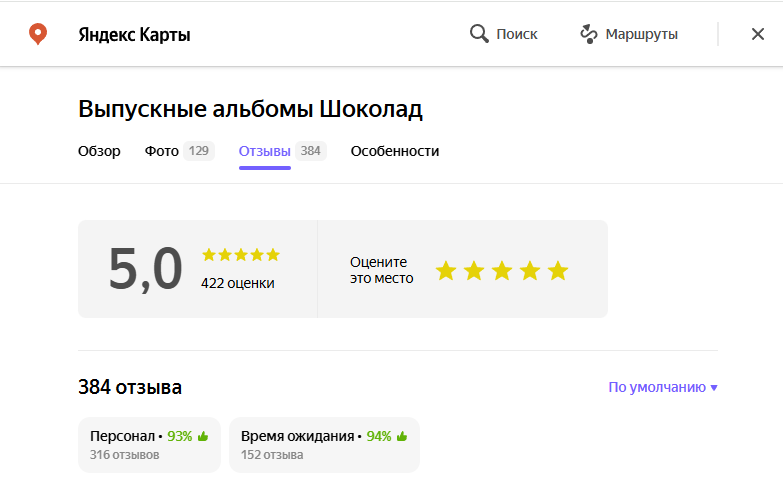Viewport: 783px width, 477px height.
Task: Click the routes icon
Action: click(589, 34)
